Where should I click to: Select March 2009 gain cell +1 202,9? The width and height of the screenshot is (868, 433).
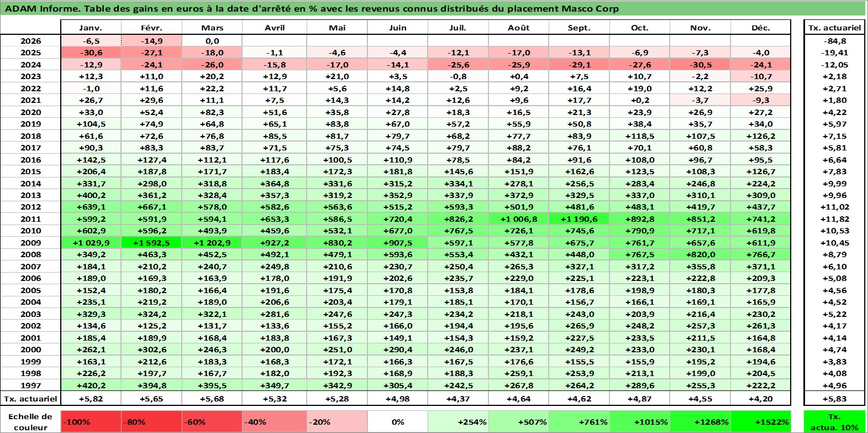(x=212, y=243)
